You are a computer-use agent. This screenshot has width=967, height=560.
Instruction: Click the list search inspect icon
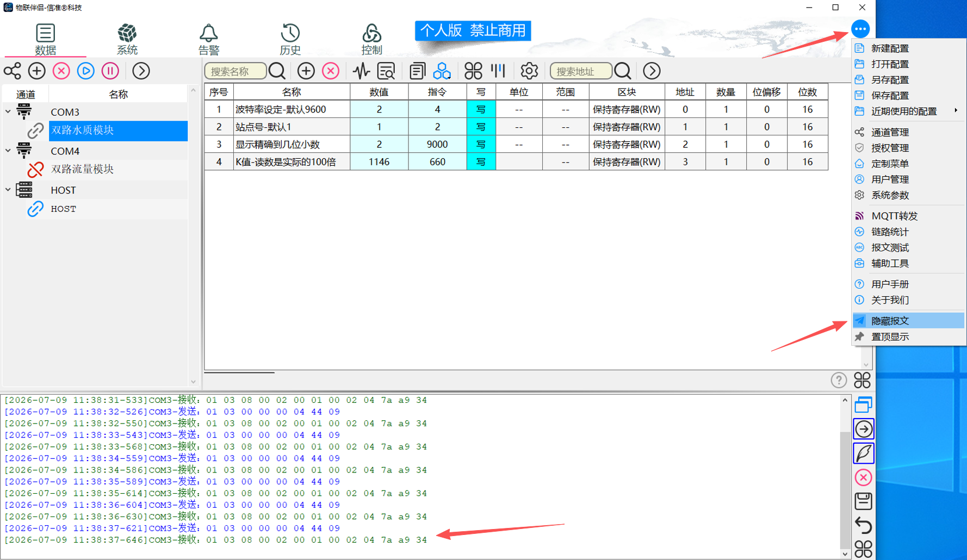[x=386, y=71]
